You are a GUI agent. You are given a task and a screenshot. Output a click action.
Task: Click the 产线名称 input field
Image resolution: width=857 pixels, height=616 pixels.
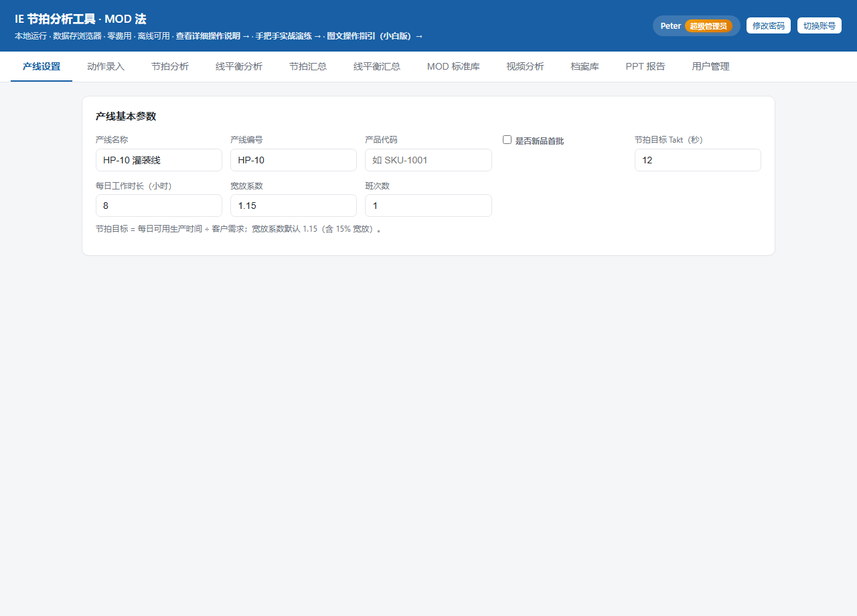tap(159, 160)
